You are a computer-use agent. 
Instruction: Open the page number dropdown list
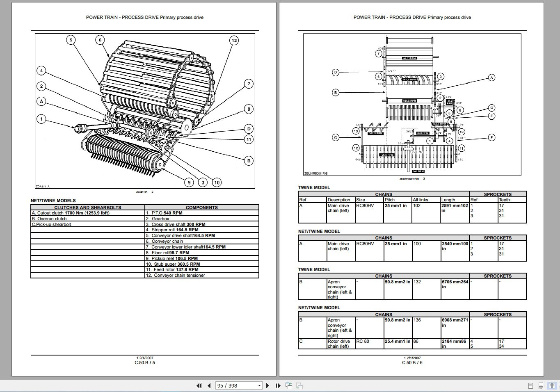click(x=259, y=385)
